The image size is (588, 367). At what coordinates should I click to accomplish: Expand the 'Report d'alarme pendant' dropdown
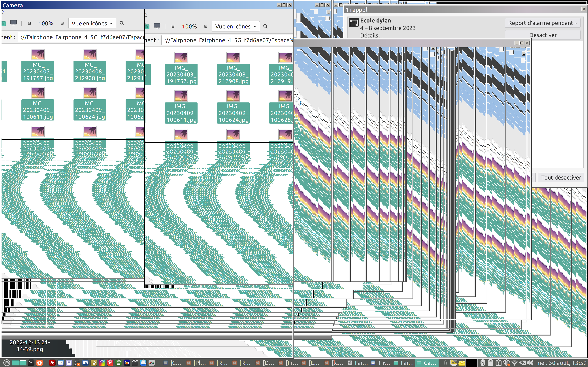tap(543, 23)
